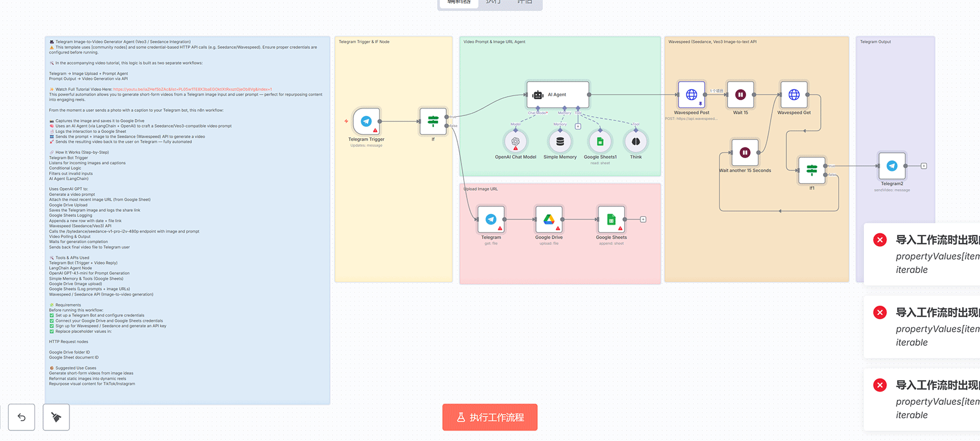Click the broom tidy-up button
This screenshot has width=980, height=441.
point(56,417)
